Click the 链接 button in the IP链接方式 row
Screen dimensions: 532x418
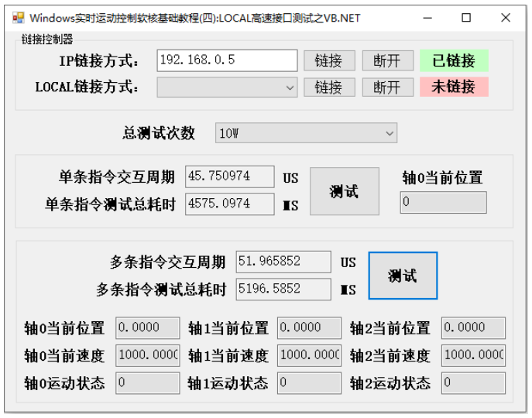[329, 60]
